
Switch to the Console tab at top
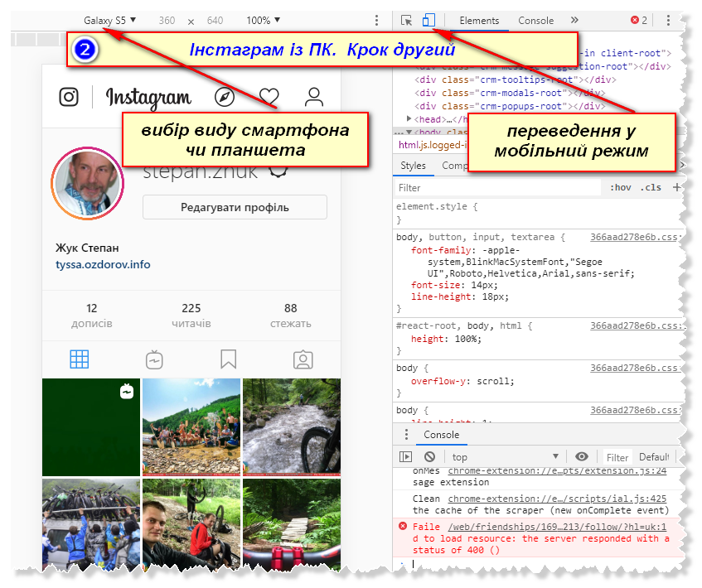(x=536, y=21)
